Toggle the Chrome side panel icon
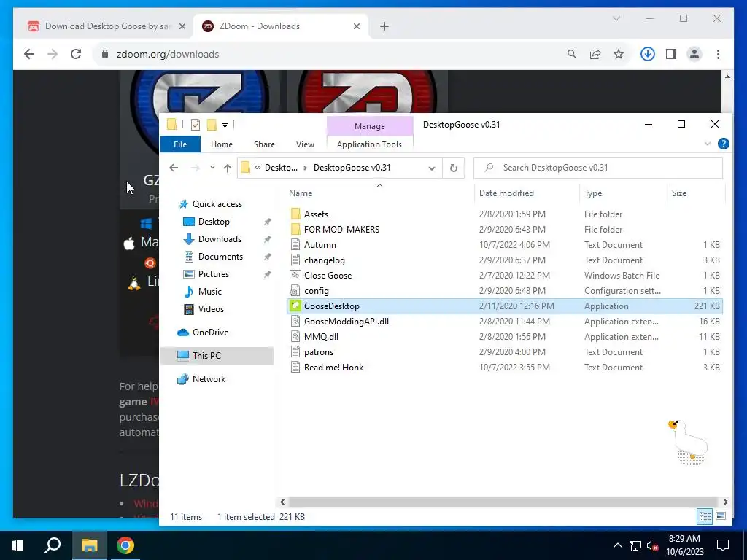The height and width of the screenshot is (560, 747). click(671, 54)
